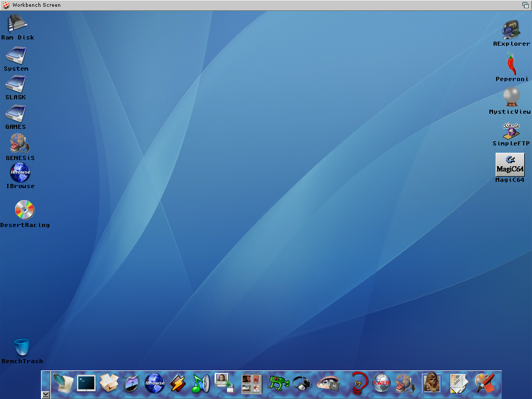
Task: Open the BenchTrash trash can
Action: click(22, 347)
